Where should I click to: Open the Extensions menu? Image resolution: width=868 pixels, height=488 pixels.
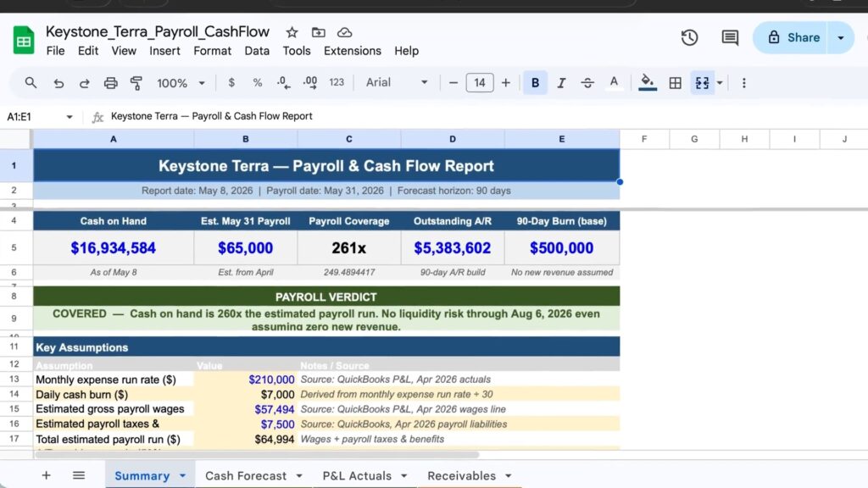(x=352, y=51)
